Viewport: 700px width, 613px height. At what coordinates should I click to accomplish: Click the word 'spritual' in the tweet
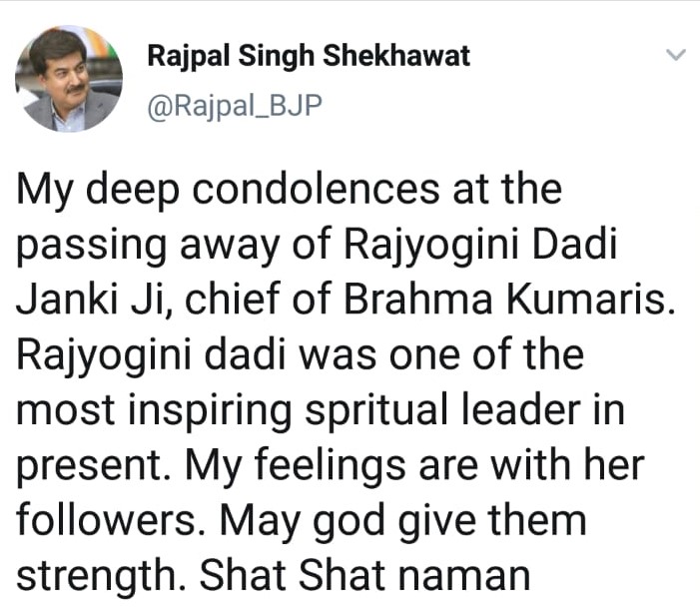(x=376, y=410)
